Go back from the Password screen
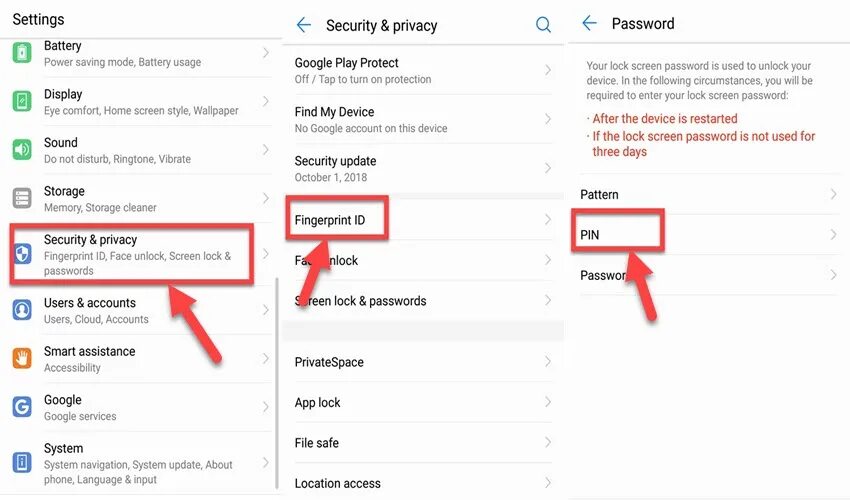The height and width of the screenshot is (500, 850). pyautogui.click(x=589, y=23)
